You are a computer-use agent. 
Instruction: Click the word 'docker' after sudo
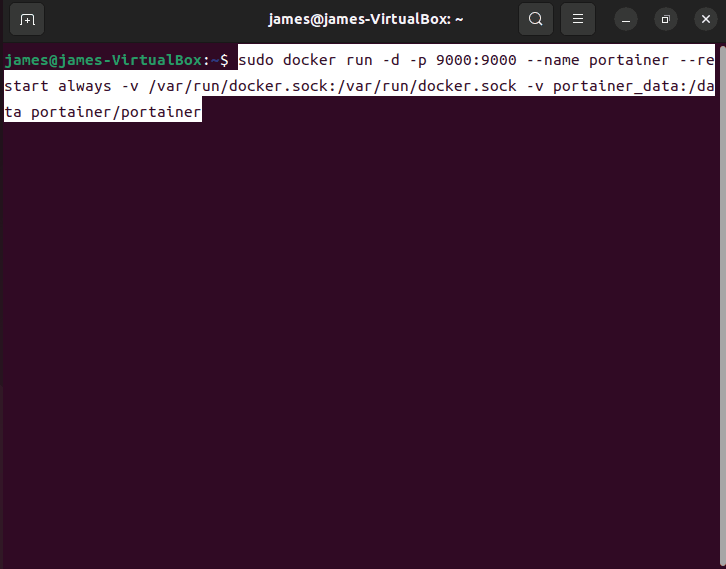point(309,60)
